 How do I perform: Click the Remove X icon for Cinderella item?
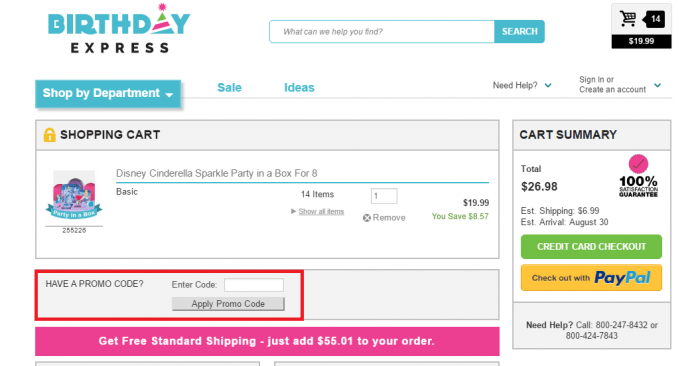367,218
